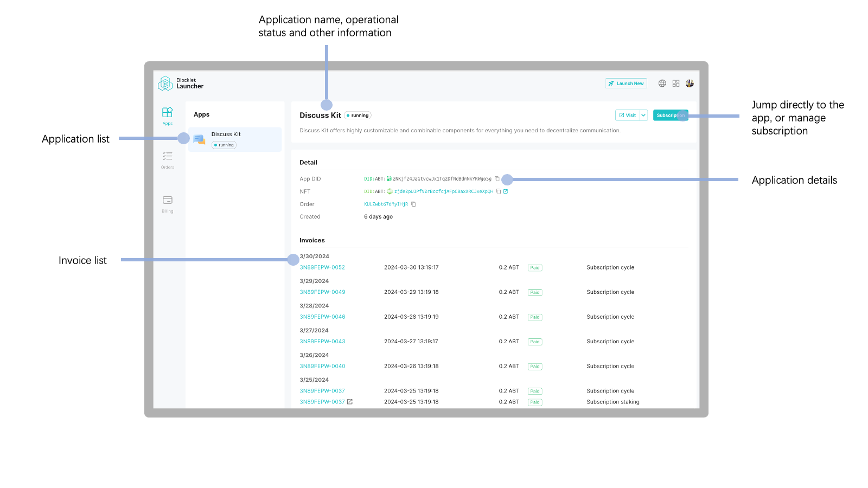Open the NFT in external link
The image size is (868, 488).
[506, 191]
